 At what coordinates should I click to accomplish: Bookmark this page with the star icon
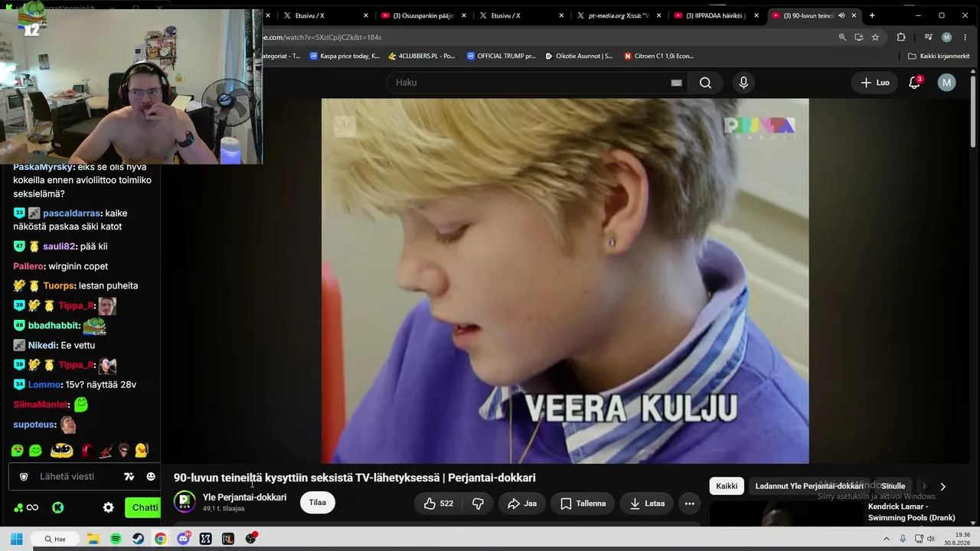click(875, 37)
